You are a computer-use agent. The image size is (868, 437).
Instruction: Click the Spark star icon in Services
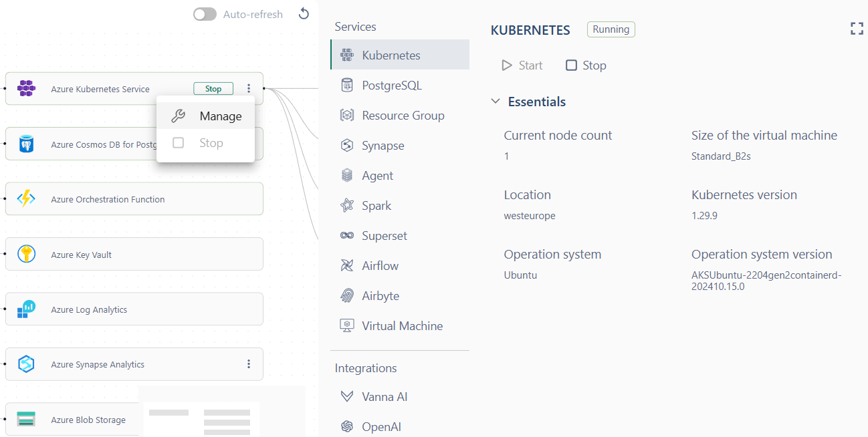coord(347,205)
